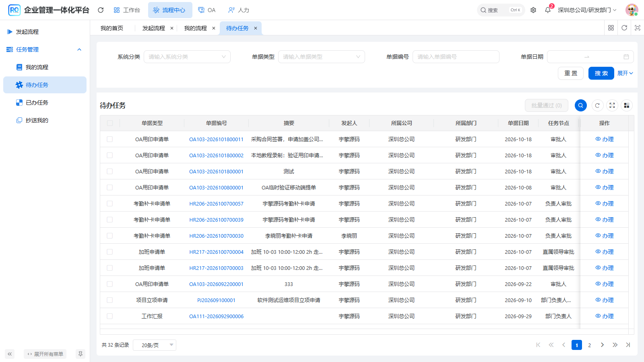This screenshot has height=362, width=644.
Task: Switch to the 我的流程 tab
Action: coord(196,28)
